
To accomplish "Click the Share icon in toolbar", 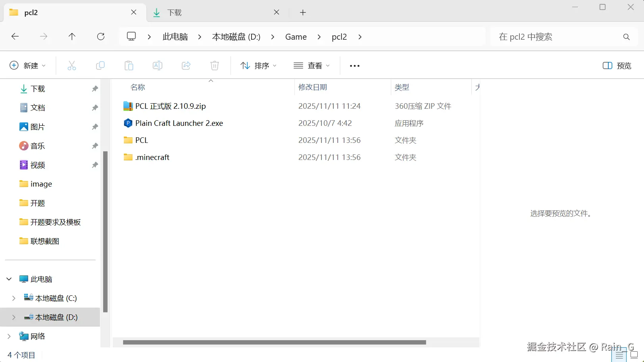I will point(186,65).
